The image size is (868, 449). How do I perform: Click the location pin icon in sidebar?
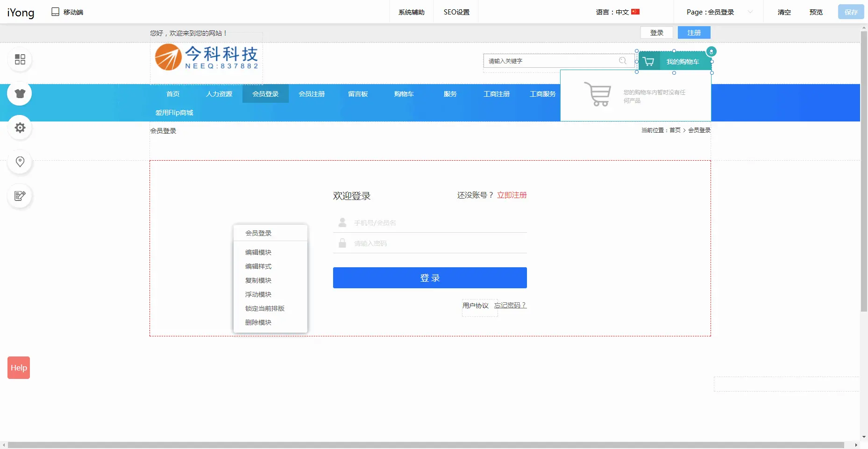tap(20, 162)
